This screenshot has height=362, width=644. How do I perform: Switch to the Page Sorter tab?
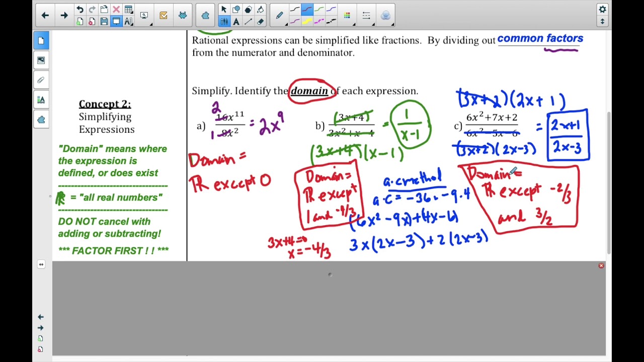tap(41, 40)
